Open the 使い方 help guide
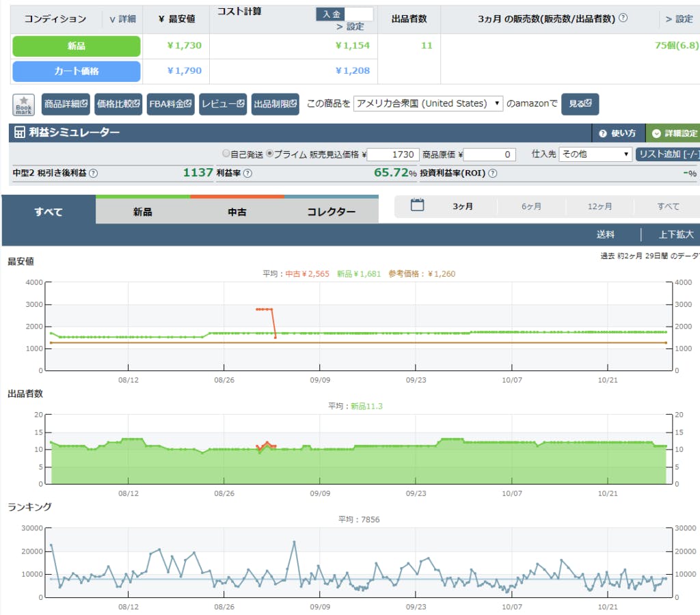This screenshot has width=700, height=615. pyautogui.click(x=617, y=133)
